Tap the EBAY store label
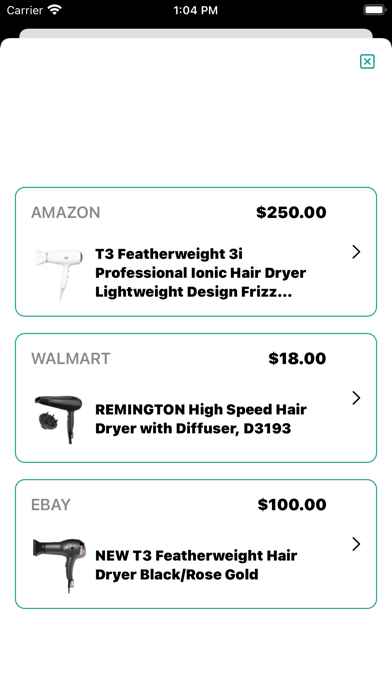Image resolution: width=392 pixels, height=696 pixels. point(51,505)
